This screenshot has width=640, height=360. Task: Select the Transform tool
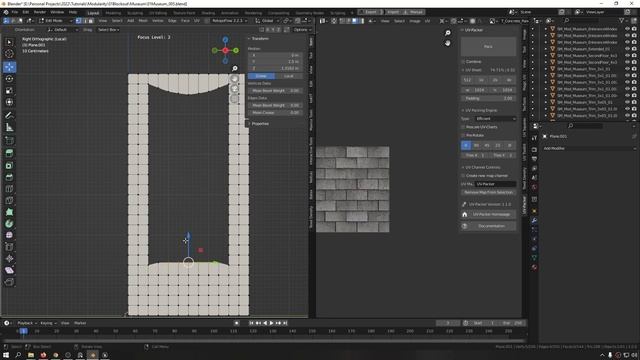click(9, 102)
